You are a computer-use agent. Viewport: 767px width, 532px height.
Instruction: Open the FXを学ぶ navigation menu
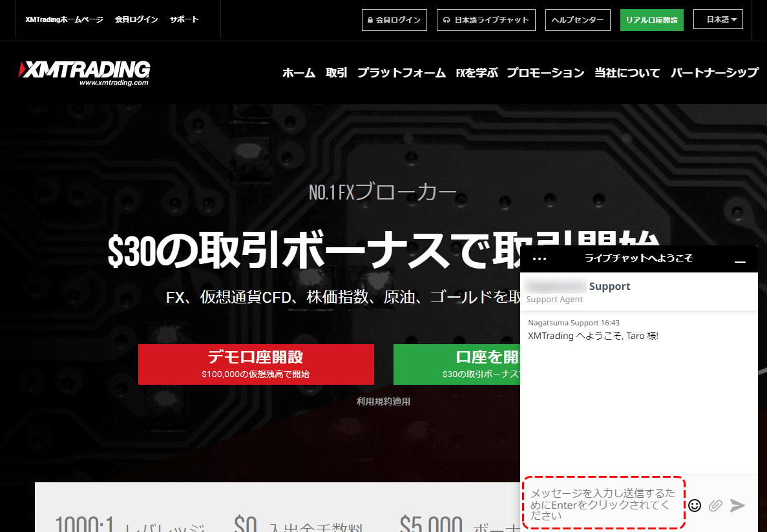pyautogui.click(x=476, y=73)
